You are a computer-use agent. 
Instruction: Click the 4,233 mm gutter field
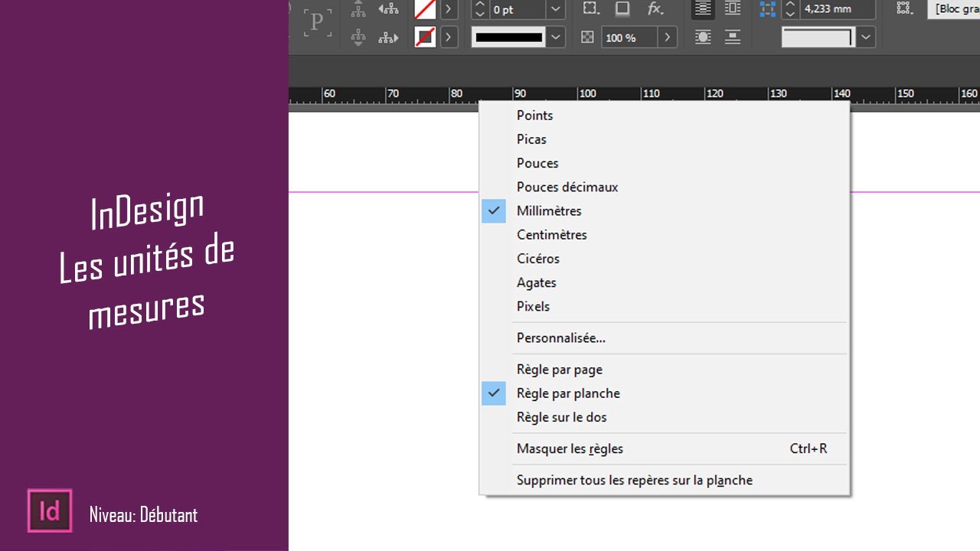[x=838, y=9]
